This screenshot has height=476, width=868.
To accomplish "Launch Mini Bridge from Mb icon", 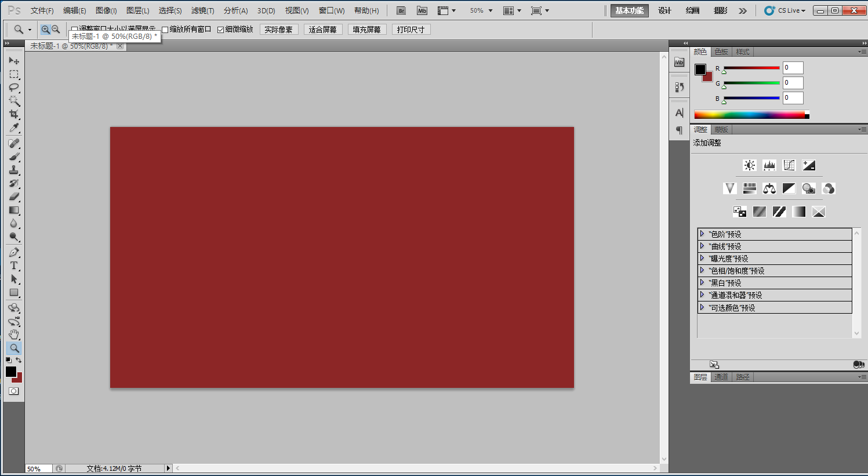I will coord(422,10).
